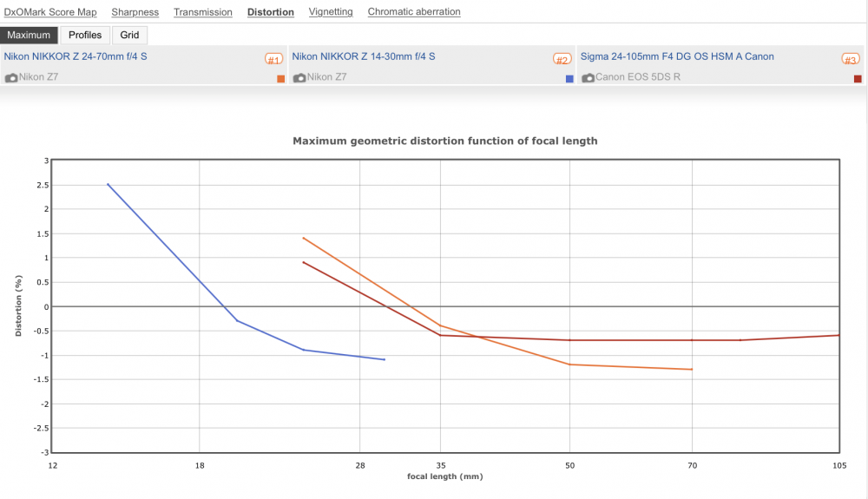Click the blue legend swatch for lens #2
The width and height of the screenshot is (868, 499).
(x=569, y=79)
